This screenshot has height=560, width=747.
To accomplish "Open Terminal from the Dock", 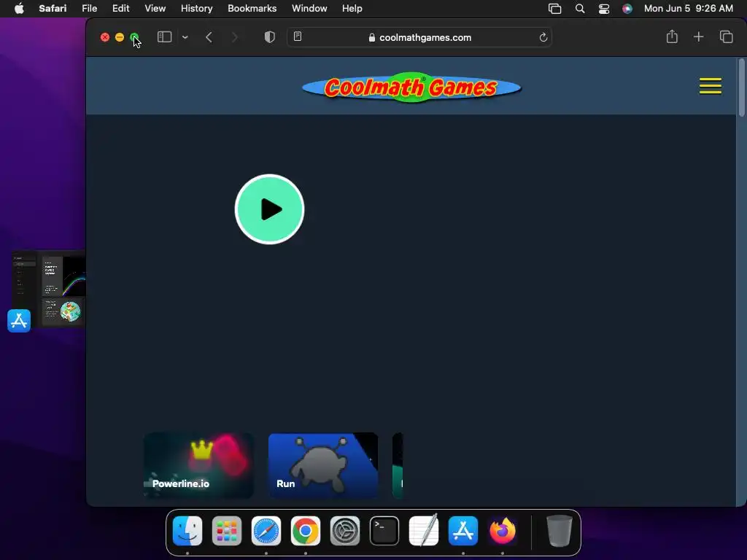I will 384,531.
